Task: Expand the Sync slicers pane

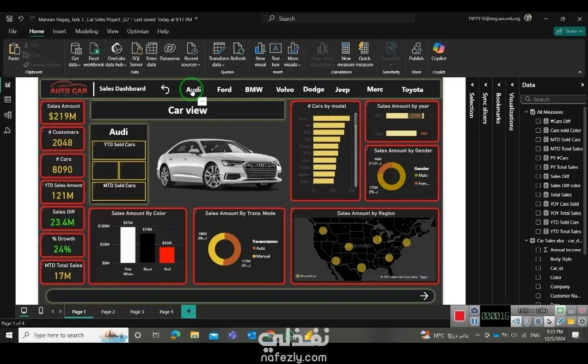Action: point(486,85)
